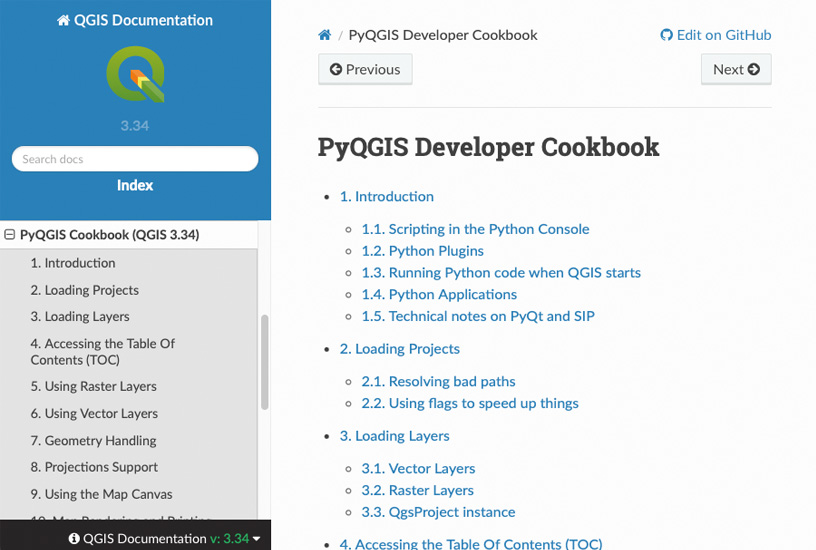816x550 pixels.
Task: Open Projections Support sidebar entry
Action: pyautogui.click(x=94, y=467)
